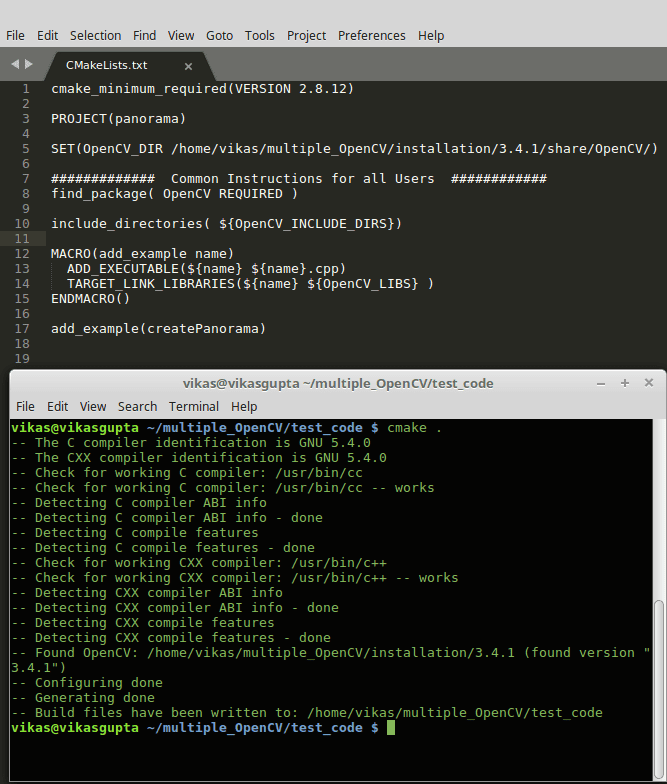Open the Edit menu in Sublime Text
The width and height of the screenshot is (667, 784).
48,36
